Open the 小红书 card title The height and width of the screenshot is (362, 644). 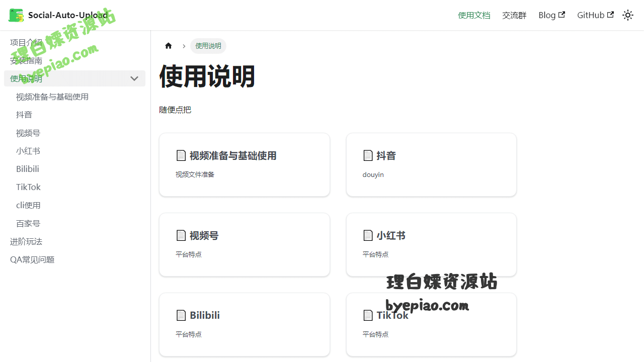[391, 235]
